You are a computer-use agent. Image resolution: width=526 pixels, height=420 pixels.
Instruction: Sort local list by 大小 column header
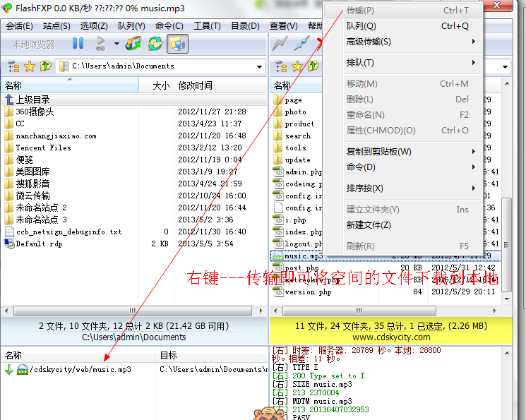156,85
